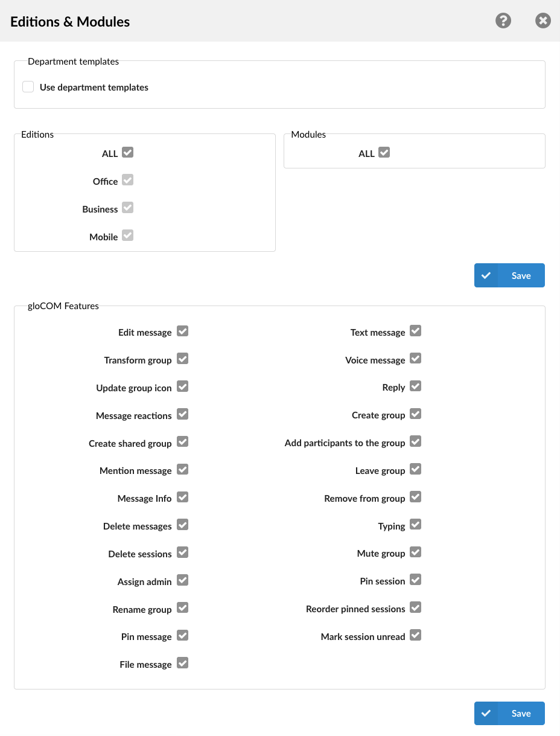560x736 pixels.
Task: Uncheck Transform group checkbox
Action: pyautogui.click(x=182, y=359)
